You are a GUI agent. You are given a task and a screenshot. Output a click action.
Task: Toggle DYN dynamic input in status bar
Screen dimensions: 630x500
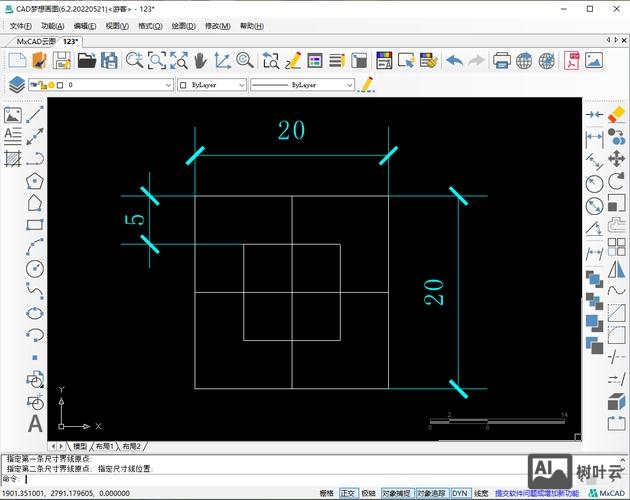coord(459,493)
